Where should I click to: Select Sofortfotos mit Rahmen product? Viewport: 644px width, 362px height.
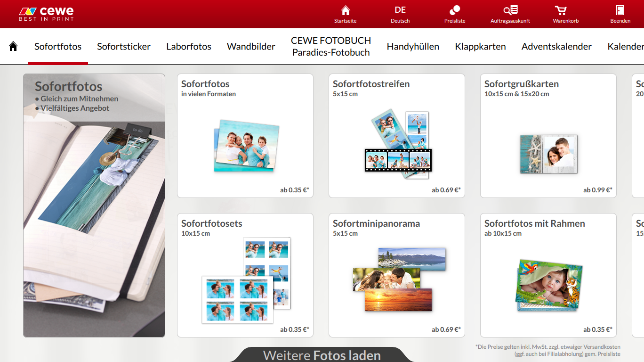pyautogui.click(x=548, y=275)
